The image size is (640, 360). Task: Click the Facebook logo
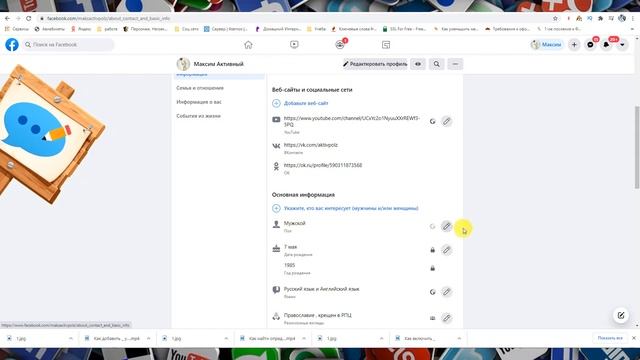[x=12, y=44]
